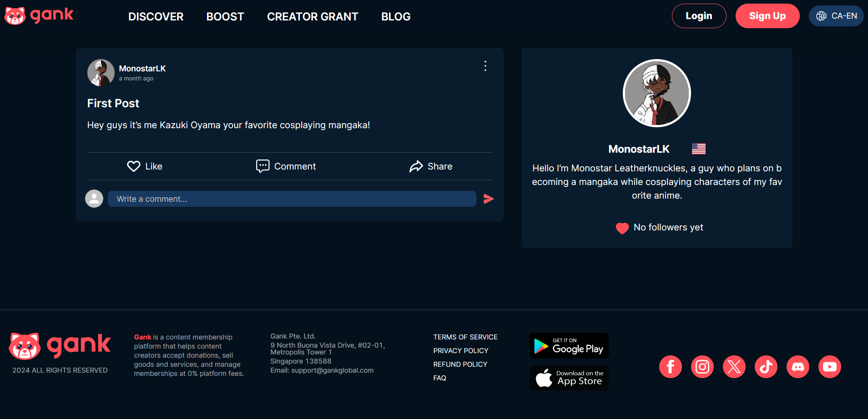Screen dimensions: 868x419
Task: Click Download on the App Store badge
Action: 569,378
